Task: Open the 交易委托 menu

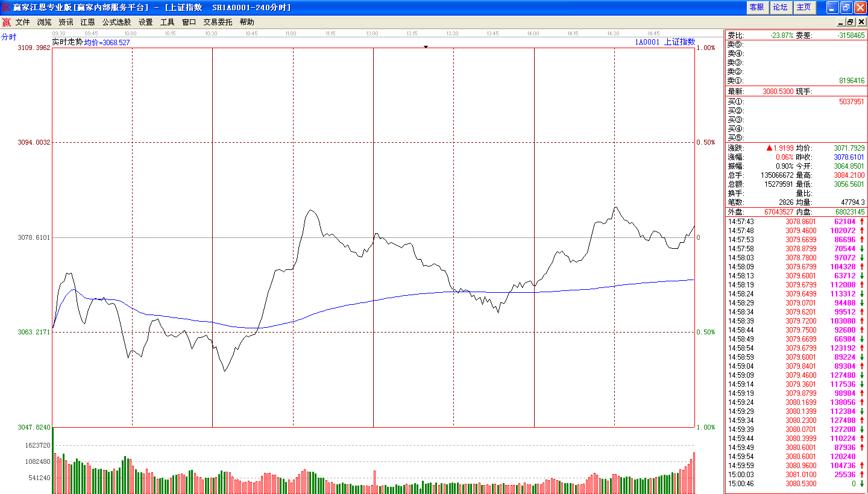Action: [218, 22]
